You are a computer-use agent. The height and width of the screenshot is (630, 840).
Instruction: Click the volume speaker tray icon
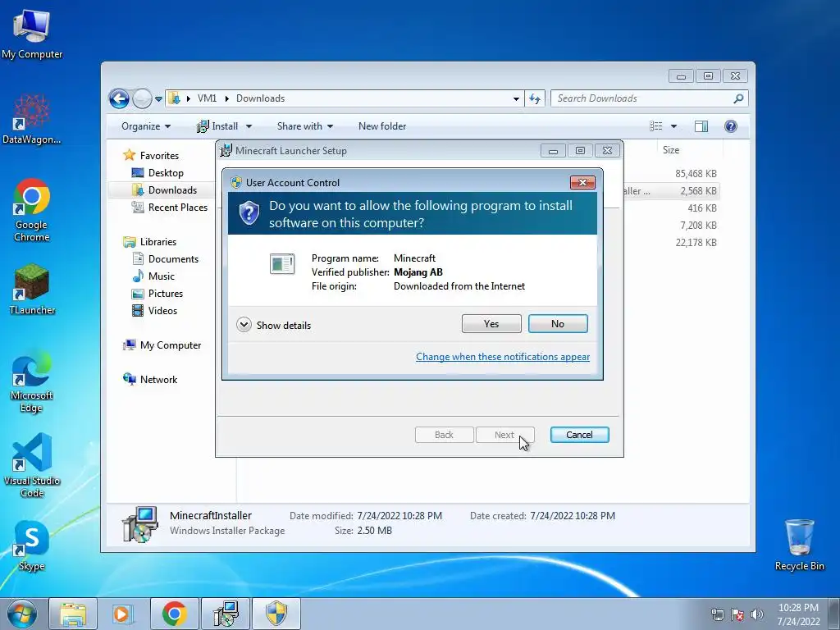[757, 614]
